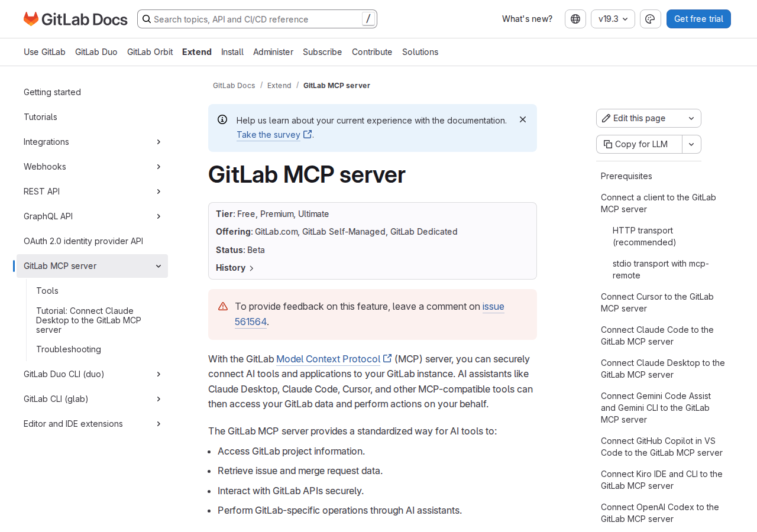Expand the History disclosure
Screen dimensions: 757x532
pos(235,268)
